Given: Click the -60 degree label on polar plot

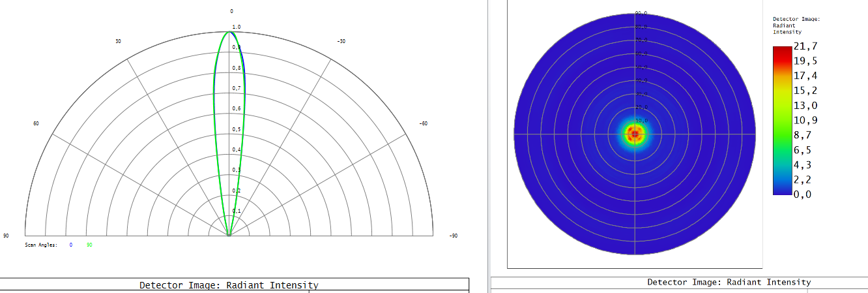Looking at the screenshot, I should point(423,123).
